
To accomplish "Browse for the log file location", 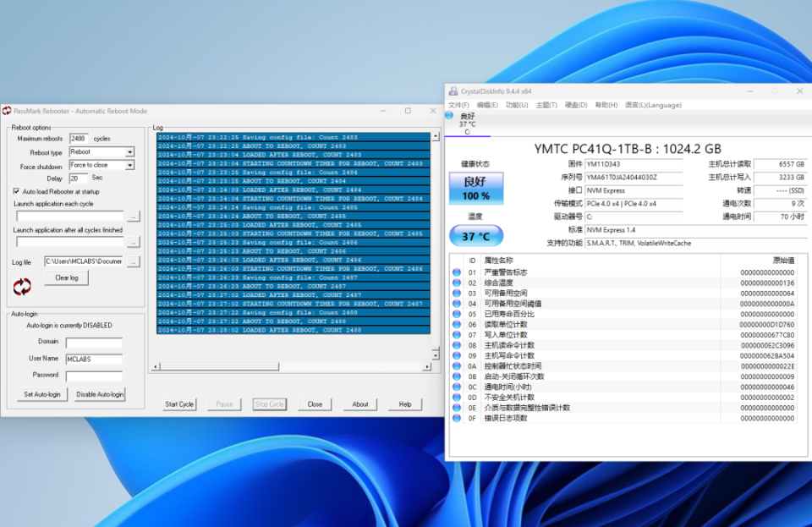I will pyautogui.click(x=133, y=261).
